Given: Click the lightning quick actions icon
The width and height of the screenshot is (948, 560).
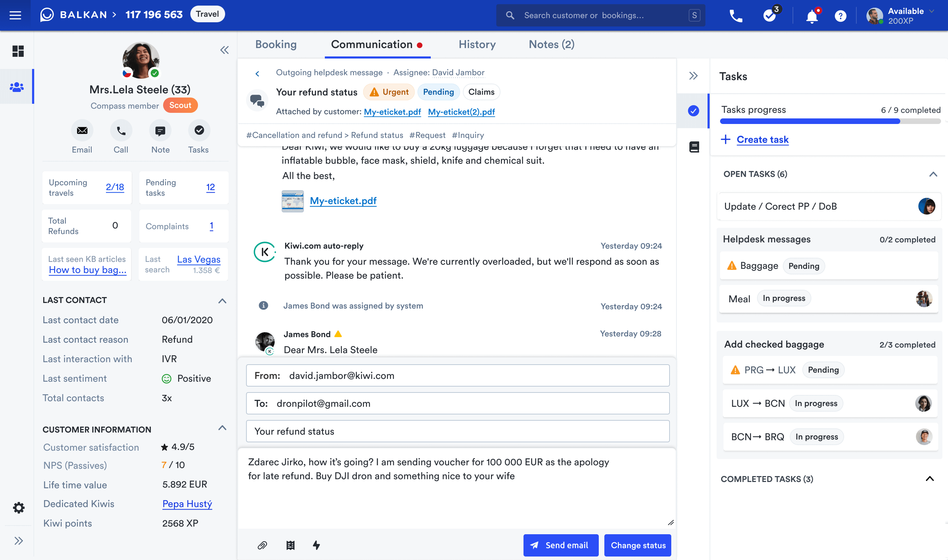Looking at the screenshot, I should coord(316,545).
